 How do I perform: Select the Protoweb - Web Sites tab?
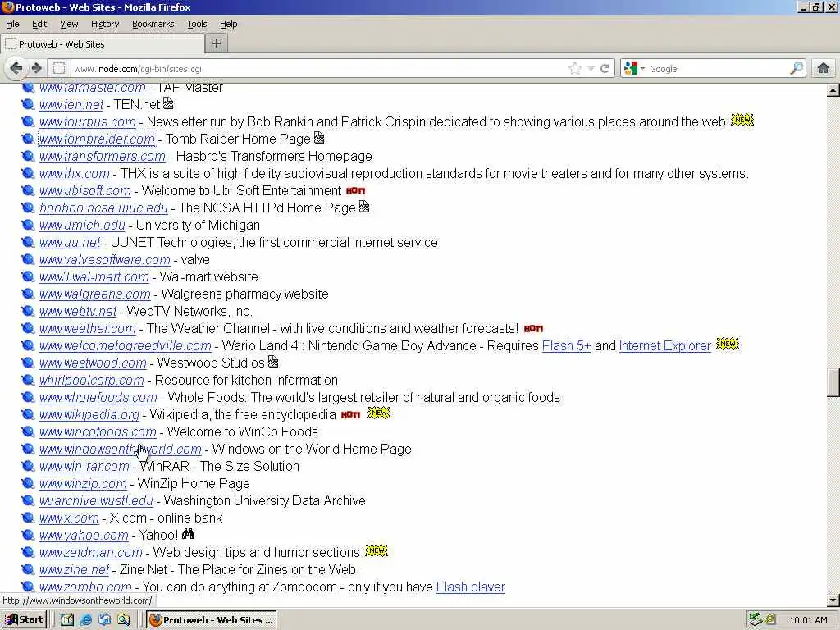click(x=103, y=44)
